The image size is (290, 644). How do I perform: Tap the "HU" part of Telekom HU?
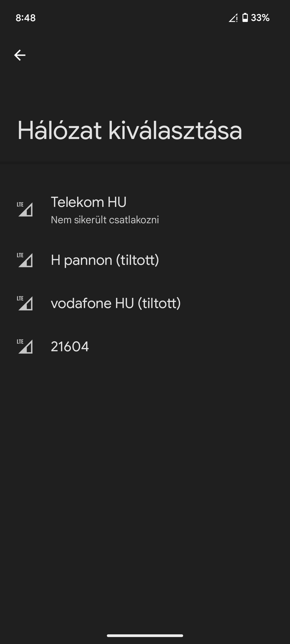pyautogui.click(x=117, y=202)
